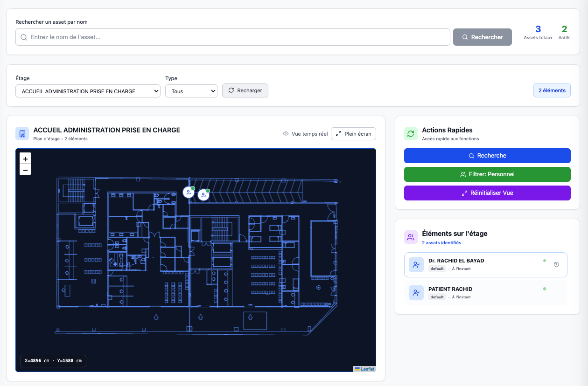Click the left person marker on map
Viewport: 588px width, 386px height.
[189, 192]
